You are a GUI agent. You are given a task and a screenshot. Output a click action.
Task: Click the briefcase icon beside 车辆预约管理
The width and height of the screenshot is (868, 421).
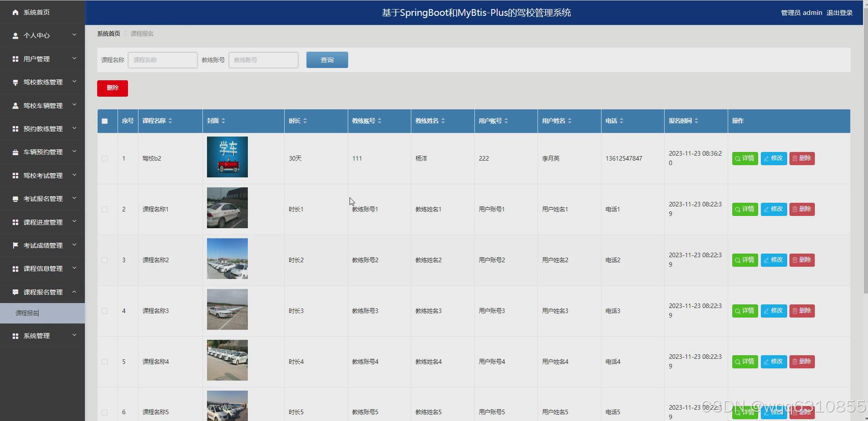tap(15, 152)
